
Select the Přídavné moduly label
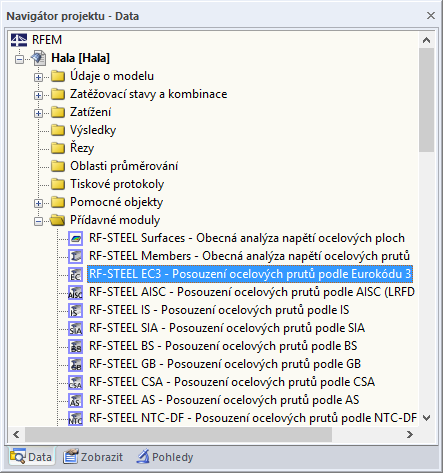(115, 220)
